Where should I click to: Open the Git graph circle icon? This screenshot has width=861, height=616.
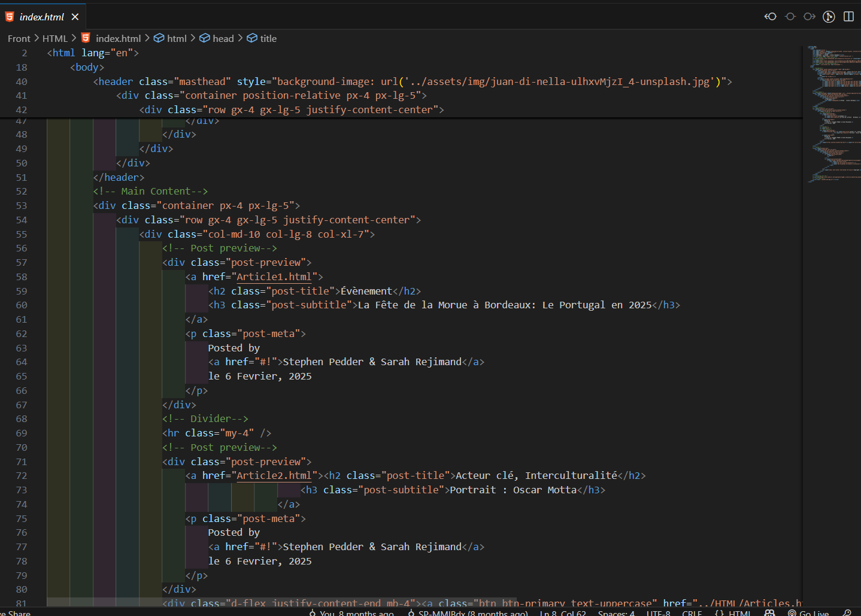coord(829,16)
